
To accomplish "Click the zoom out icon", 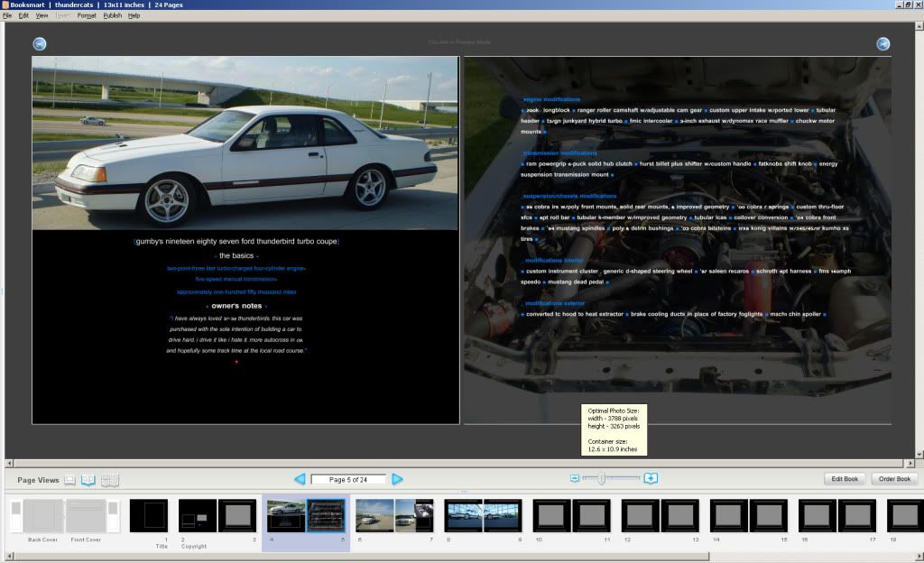I will point(575,478).
